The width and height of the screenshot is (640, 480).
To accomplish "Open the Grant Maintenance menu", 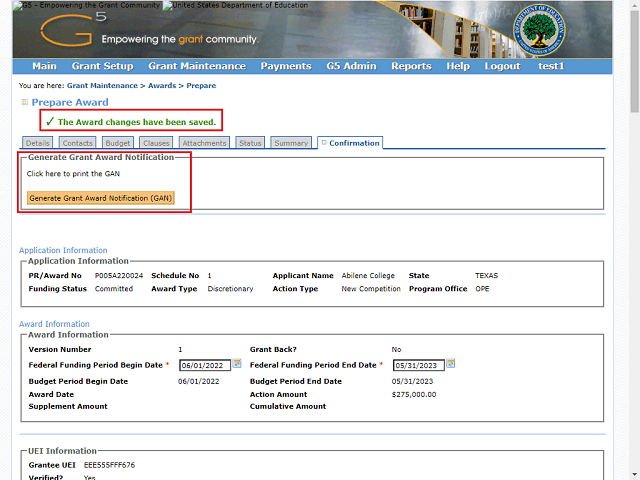I will point(196,66).
